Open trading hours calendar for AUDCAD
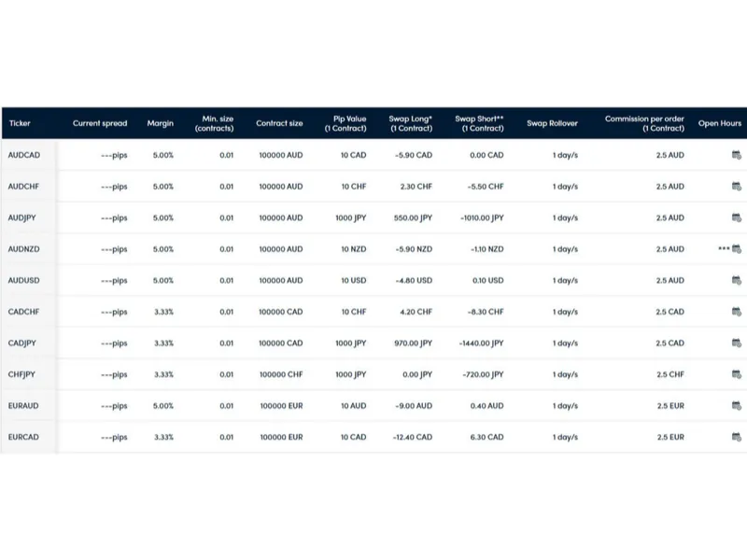This screenshot has width=747, height=560. (737, 155)
